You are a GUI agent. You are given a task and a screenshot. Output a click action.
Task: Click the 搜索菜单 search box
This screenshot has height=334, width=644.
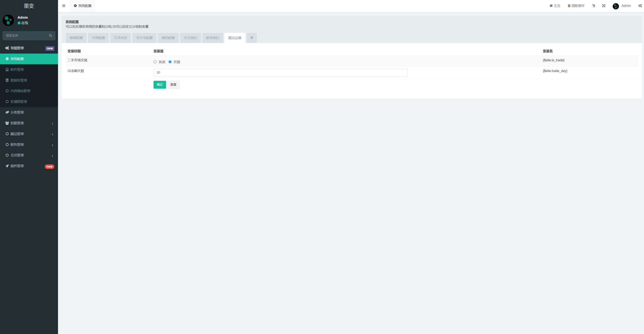[29, 35]
